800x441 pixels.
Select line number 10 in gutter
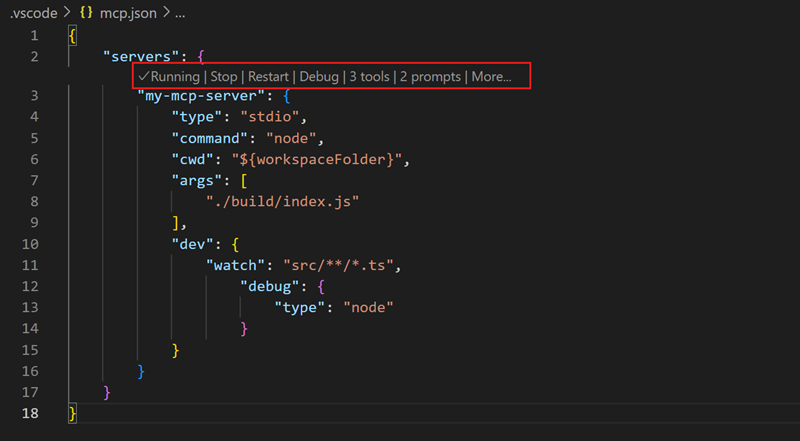pos(34,244)
